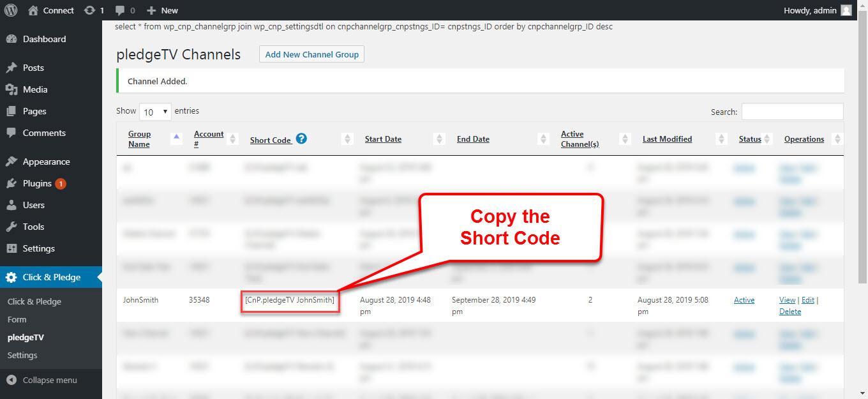Sort by Short Code column header
868x399 pixels.
271,140
